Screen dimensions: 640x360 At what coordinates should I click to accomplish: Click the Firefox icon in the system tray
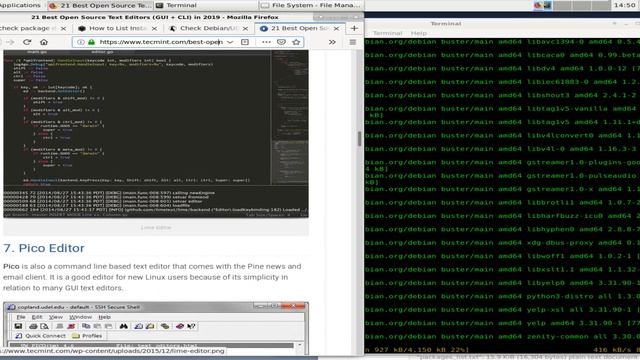[538, 5]
